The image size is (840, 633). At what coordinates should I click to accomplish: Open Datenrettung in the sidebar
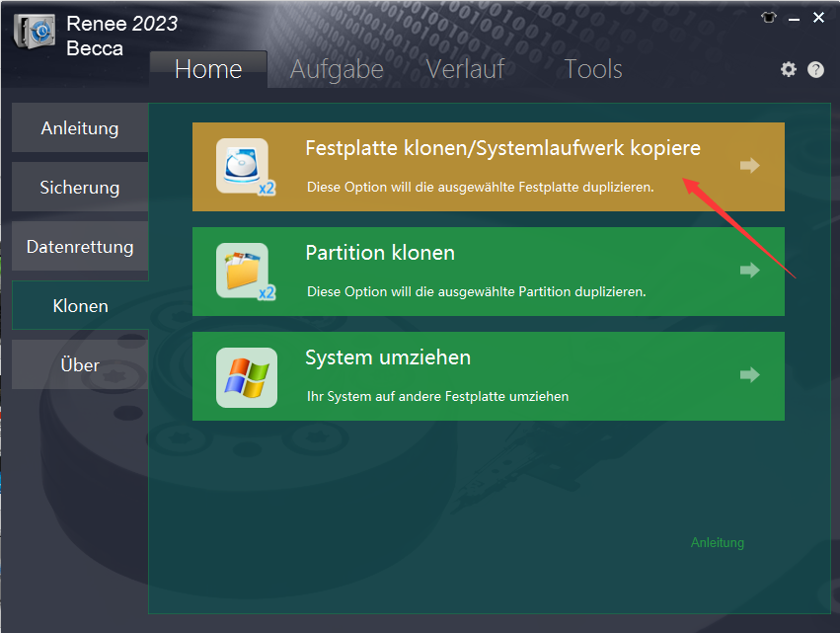[80, 247]
